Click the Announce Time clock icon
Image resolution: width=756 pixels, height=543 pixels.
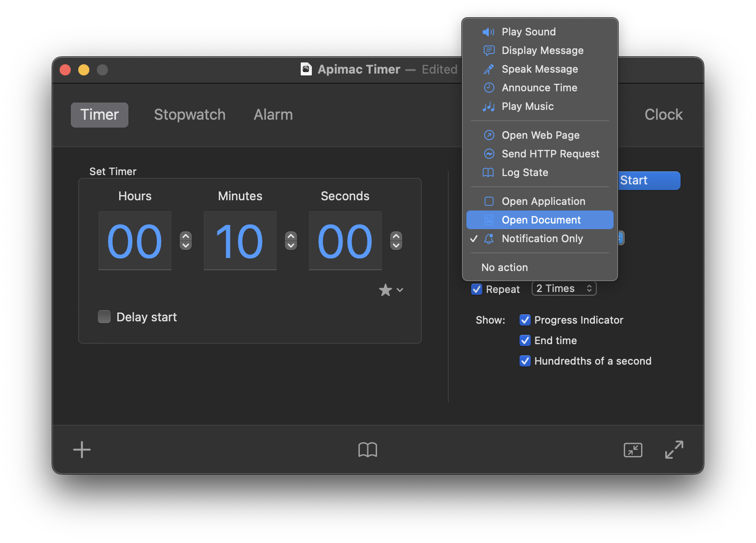click(489, 88)
